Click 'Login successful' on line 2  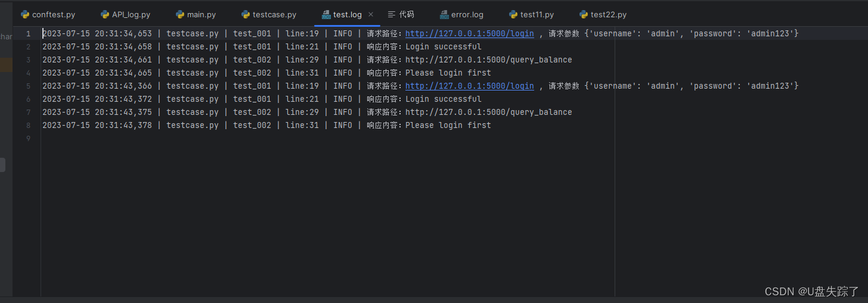(444, 47)
